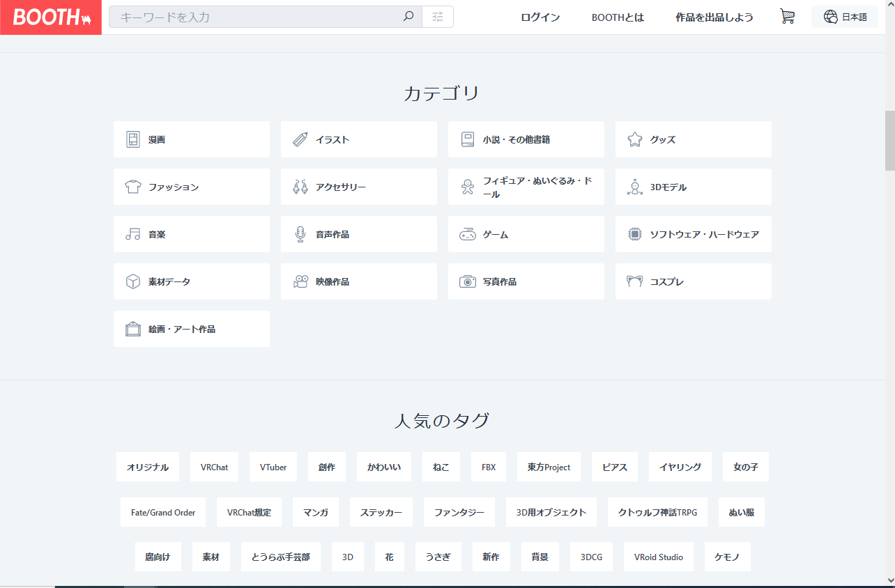The width and height of the screenshot is (895, 588).
Task: Click the 3Dモデル category icon
Action: (x=634, y=187)
